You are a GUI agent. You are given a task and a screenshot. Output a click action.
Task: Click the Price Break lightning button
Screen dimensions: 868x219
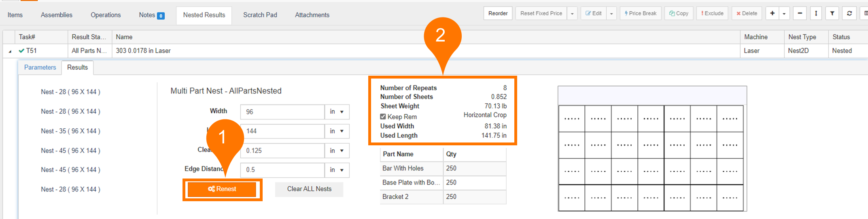pyautogui.click(x=640, y=13)
